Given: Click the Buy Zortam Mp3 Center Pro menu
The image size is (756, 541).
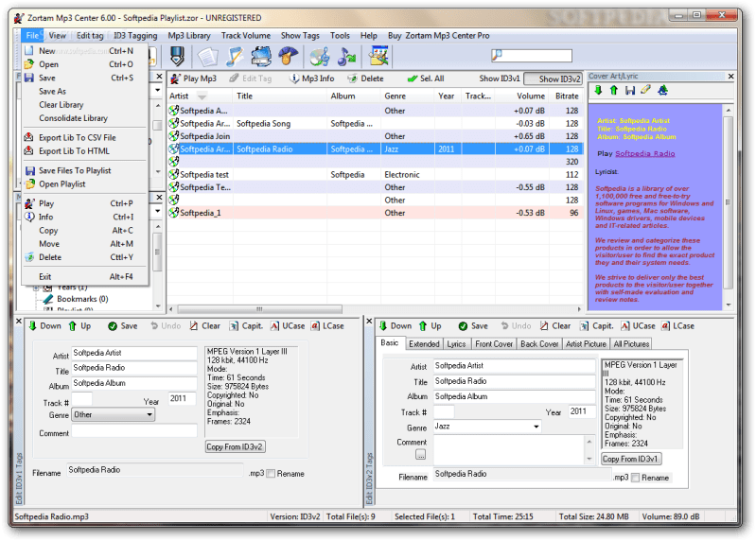Looking at the screenshot, I should click(x=438, y=35).
